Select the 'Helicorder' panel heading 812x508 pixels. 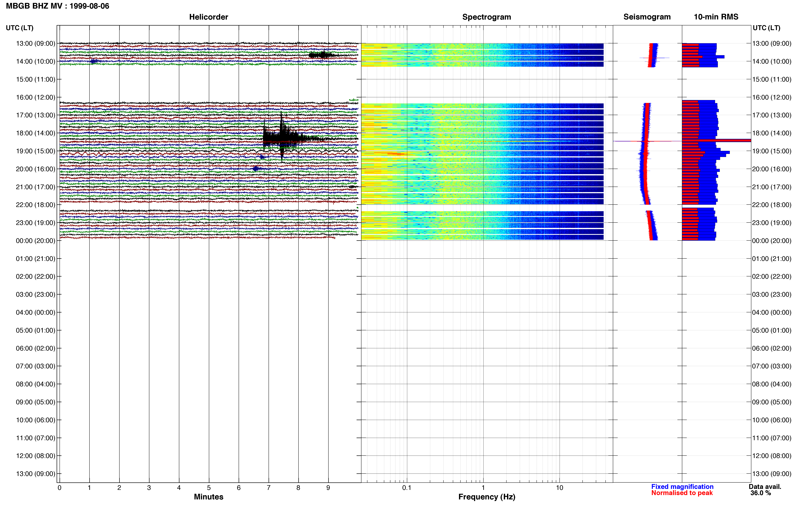[209, 17]
